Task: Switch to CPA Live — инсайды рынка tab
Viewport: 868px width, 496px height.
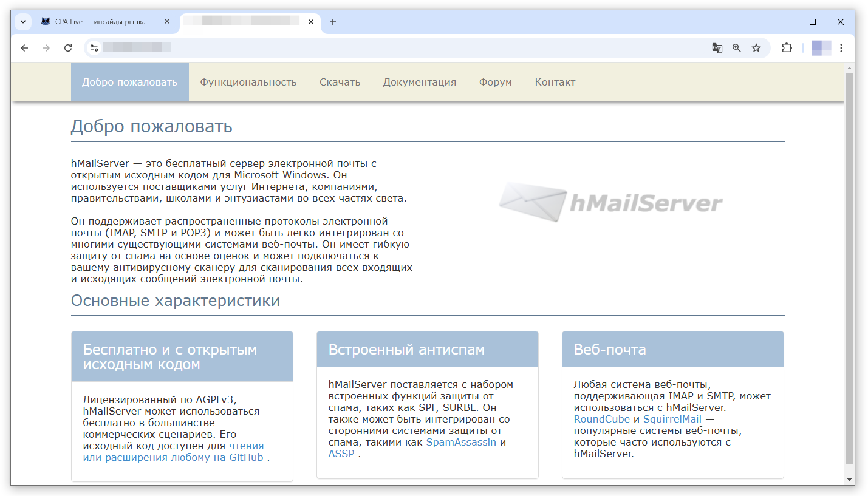Action: click(x=105, y=22)
